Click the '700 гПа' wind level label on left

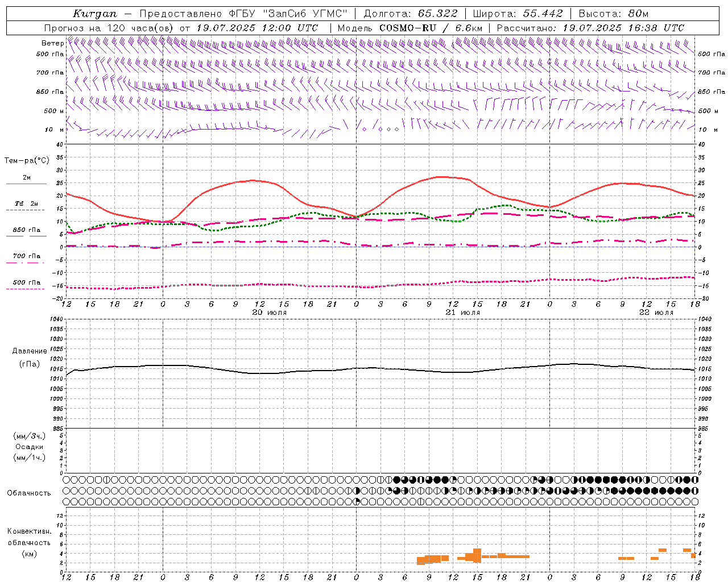pyautogui.click(x=50, y=73)
